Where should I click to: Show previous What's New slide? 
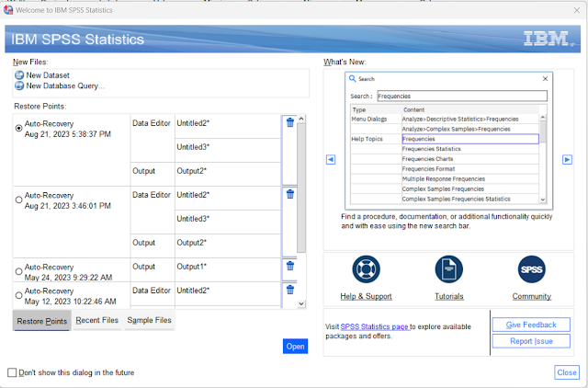coord(331,159)
